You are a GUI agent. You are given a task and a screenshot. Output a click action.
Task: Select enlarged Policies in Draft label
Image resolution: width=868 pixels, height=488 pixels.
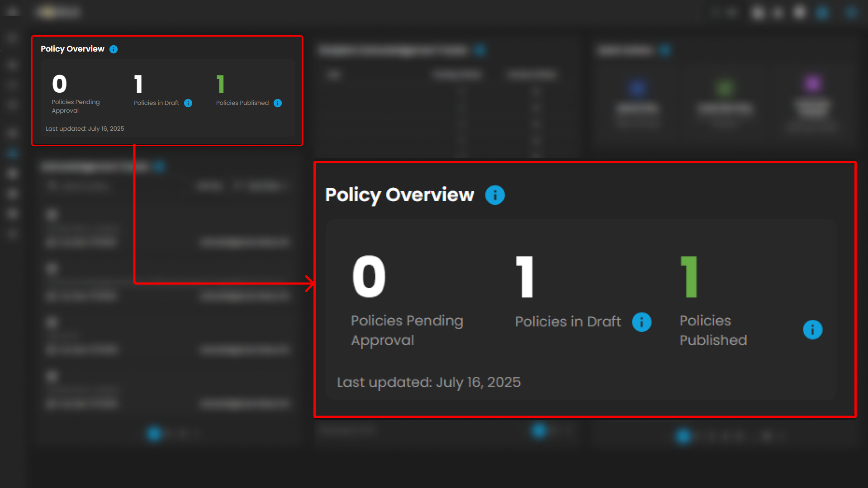pos(568,322)
